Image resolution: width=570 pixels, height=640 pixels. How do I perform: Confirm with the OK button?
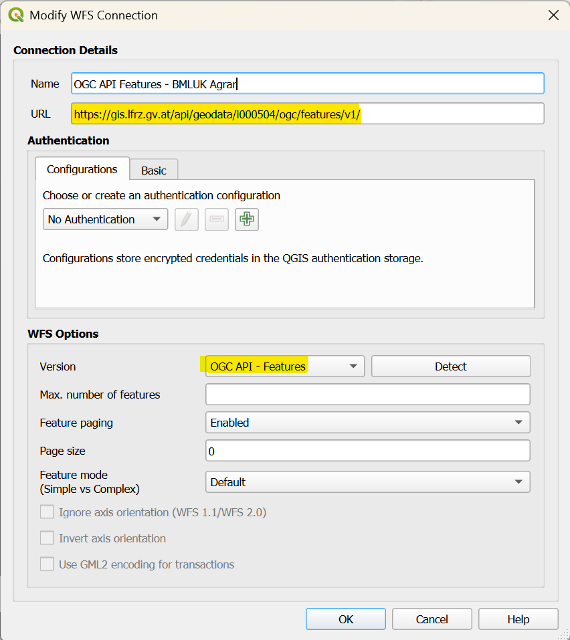click(345, 619)
